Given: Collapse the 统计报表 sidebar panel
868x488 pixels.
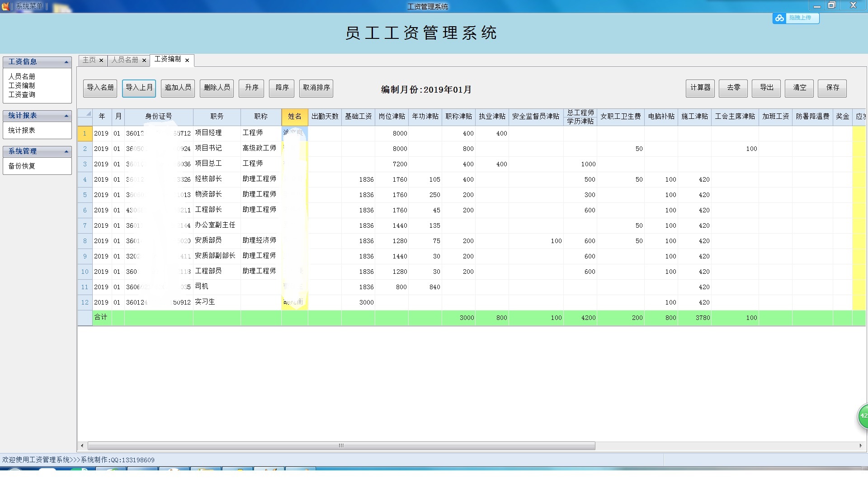Looking at the screenshot, I should click(x=66, y=116).
